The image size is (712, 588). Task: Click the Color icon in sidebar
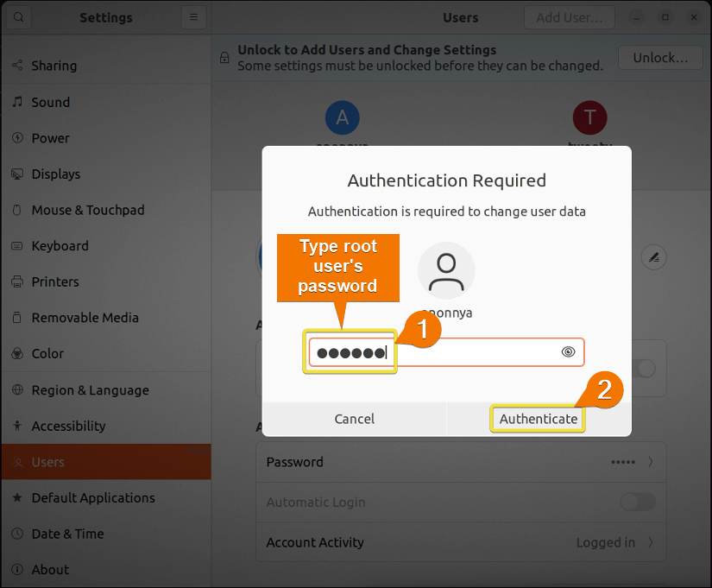click(x=17, y=353)
